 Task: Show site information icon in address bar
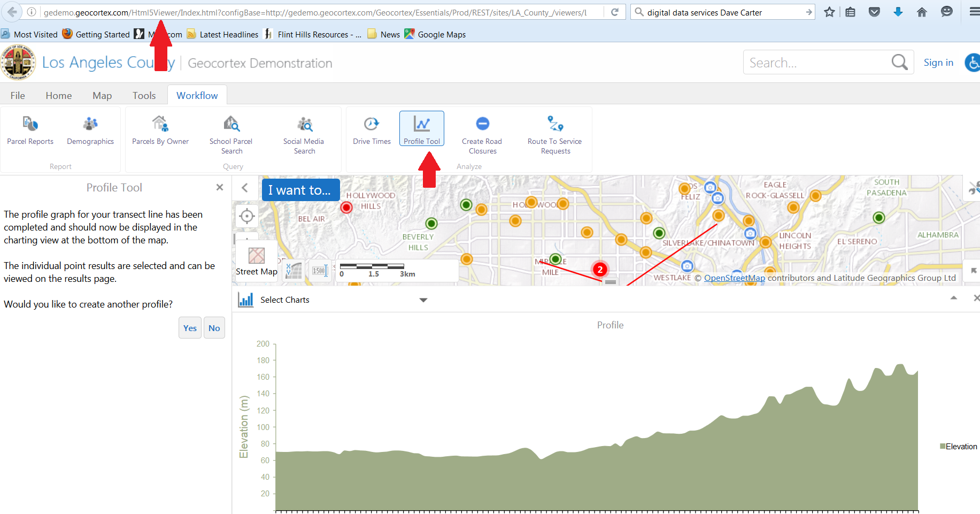(x=32, y=12)
